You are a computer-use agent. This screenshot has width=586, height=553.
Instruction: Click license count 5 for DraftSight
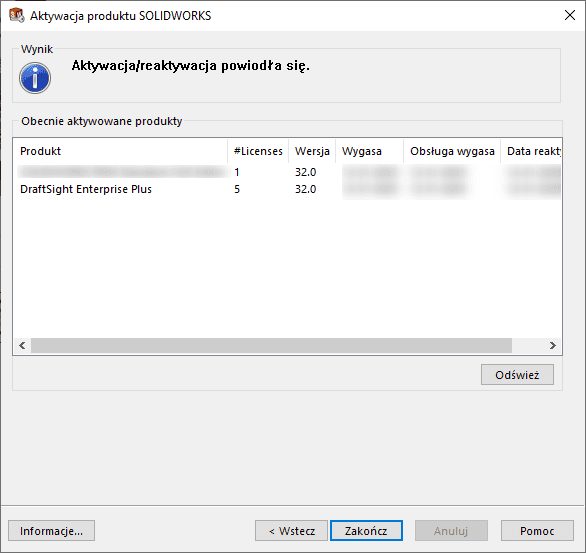coord(237,189)
